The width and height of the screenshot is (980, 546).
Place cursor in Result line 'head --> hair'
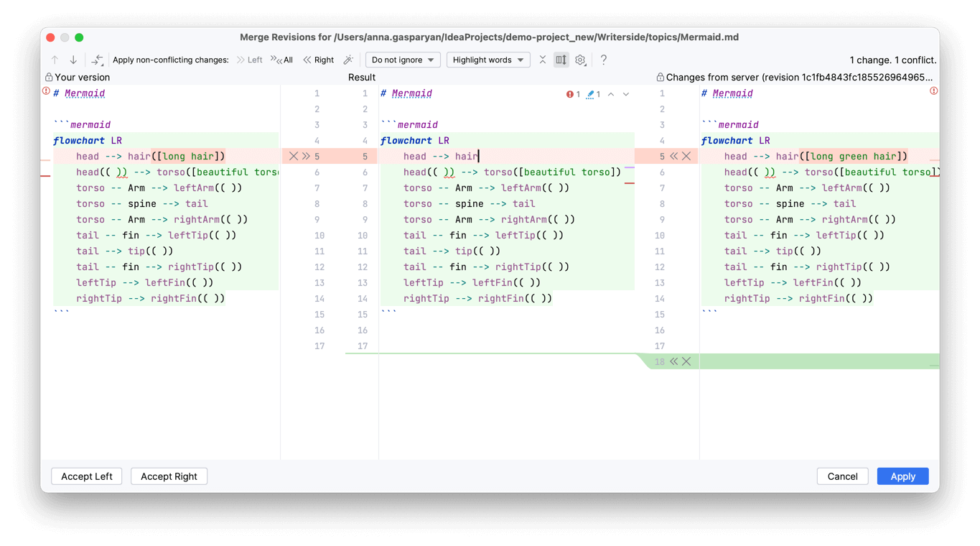tap(441, 156)
